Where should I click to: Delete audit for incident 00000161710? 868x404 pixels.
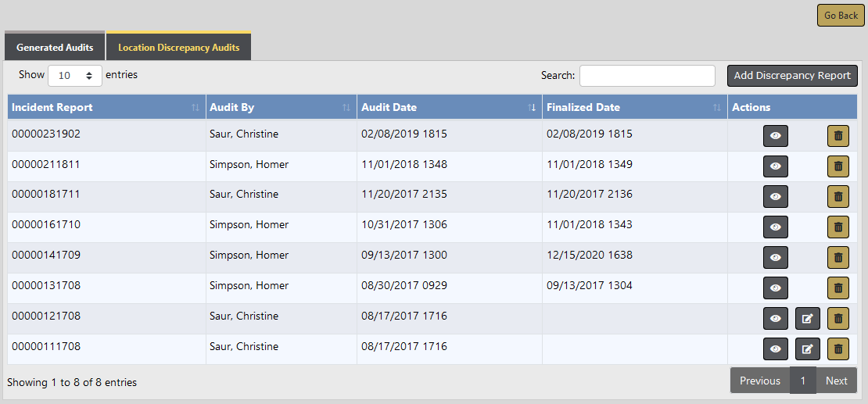tap(838, 227)
